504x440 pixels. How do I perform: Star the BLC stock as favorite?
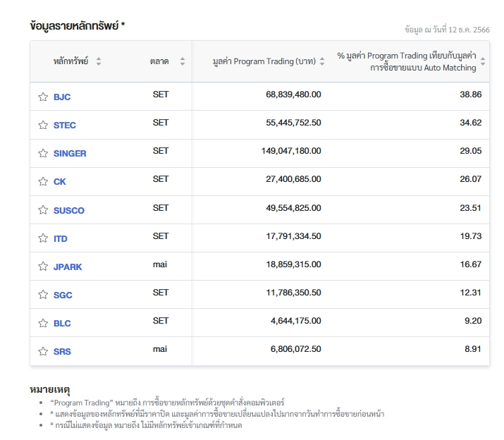pyautogui.click(x=43, y=323)
